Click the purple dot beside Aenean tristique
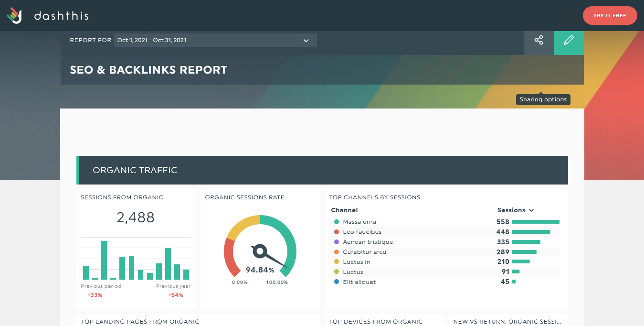This screenshot has width=644, height=326. [x=337, y=242]
